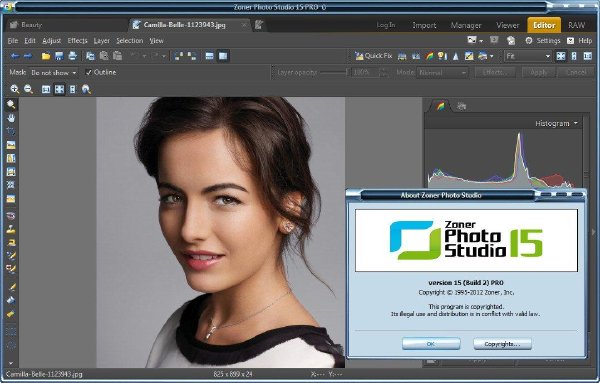Close the Camilla-Belle-1123943.jpg tab
This screenshot has height=383, width=600.
pos(244,25)
